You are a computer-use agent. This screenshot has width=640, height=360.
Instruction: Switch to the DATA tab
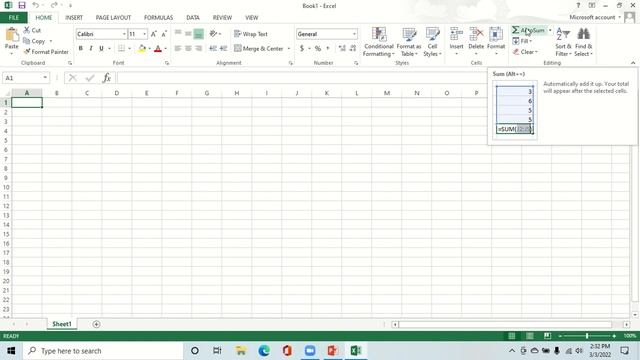[193, 18]
